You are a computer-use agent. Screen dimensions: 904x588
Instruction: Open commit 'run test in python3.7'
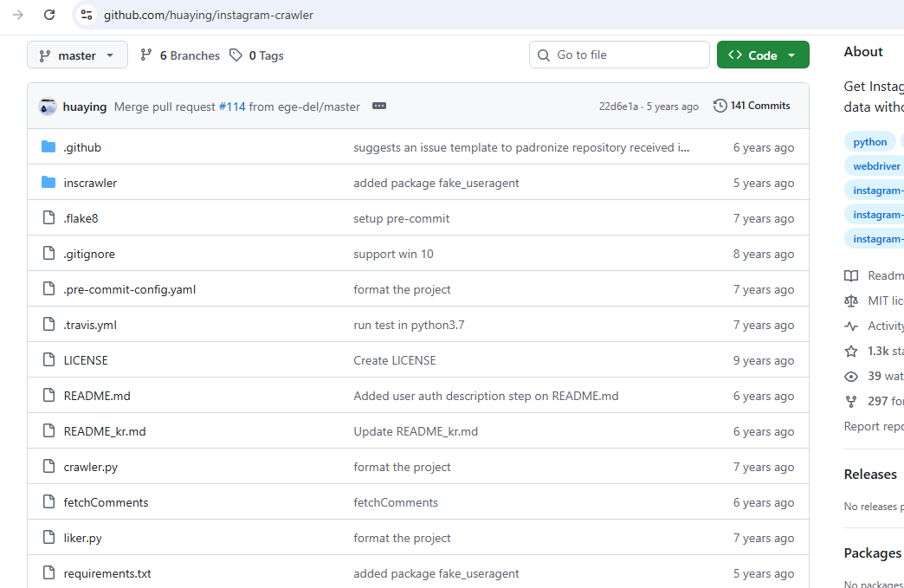pyautogui.click(x=409, y=325)
